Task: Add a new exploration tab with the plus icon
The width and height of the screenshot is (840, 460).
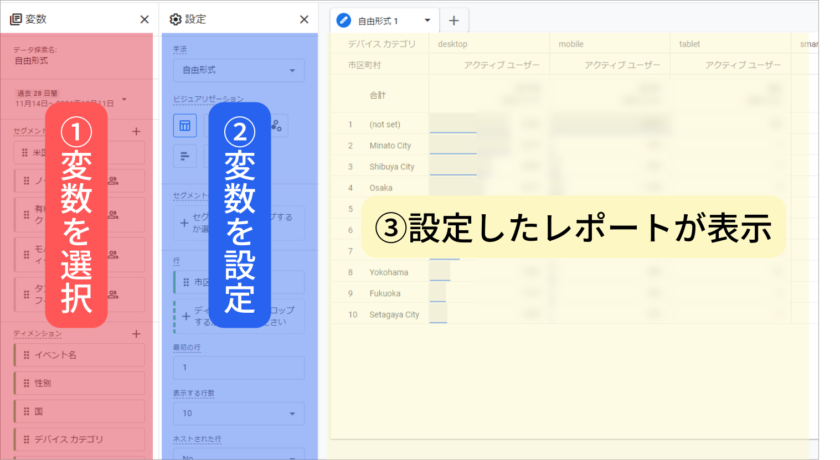Action: pos(453,20)
